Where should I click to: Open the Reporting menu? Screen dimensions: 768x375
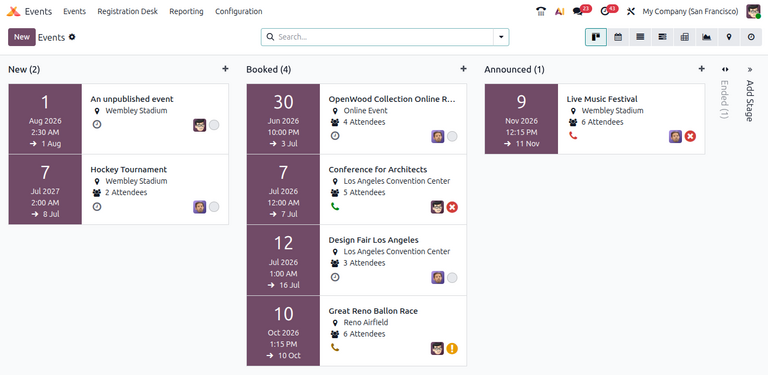tap(186, 11)
